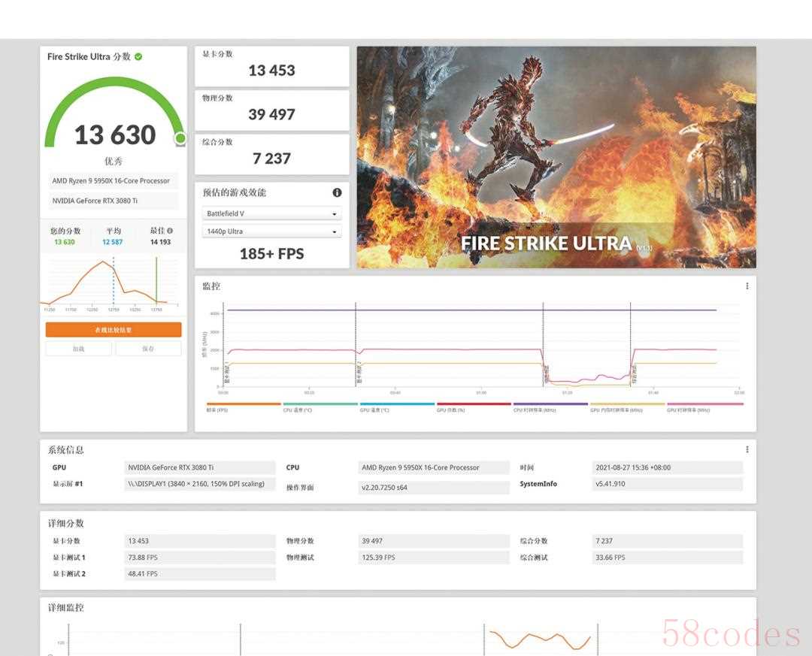Click the green validation checkmark by Fire Strike Ultra
This screenshot has height=656, width=812.
coord(138,57)
